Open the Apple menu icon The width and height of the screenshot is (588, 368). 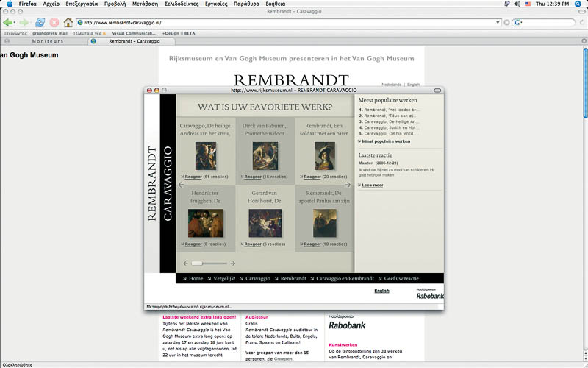(10, 4)
